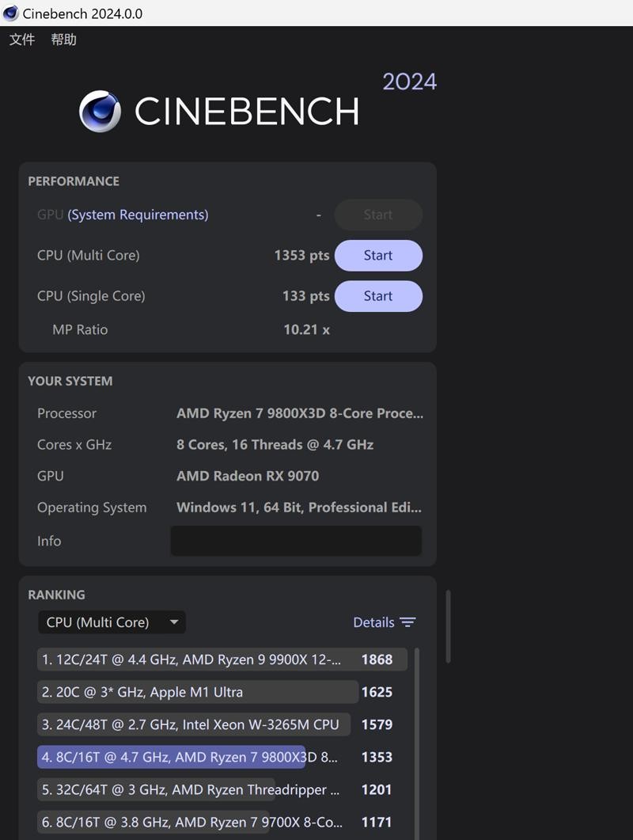Expand the truncated Processor name field
The height and width of the screenshot is (840, 633).
click(298, 413)
